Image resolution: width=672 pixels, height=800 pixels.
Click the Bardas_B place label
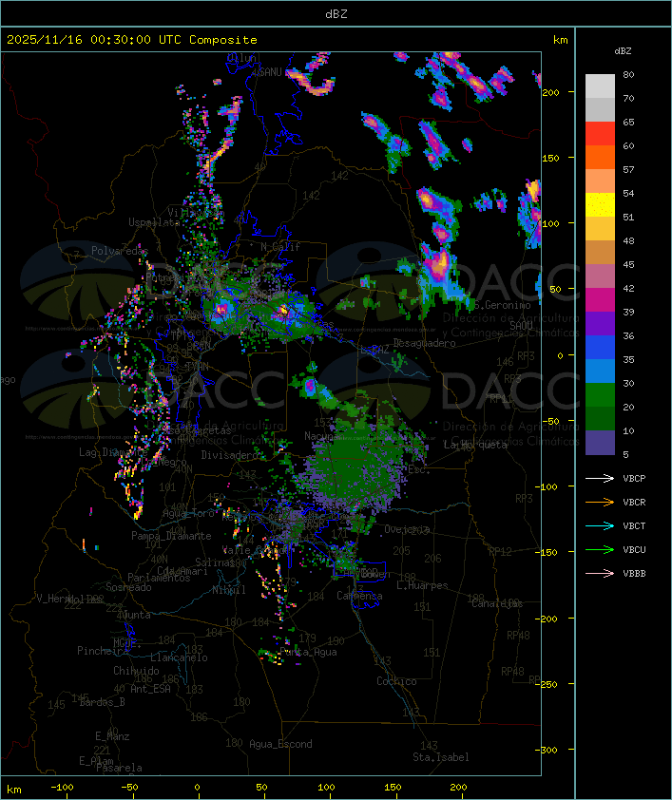102,702
